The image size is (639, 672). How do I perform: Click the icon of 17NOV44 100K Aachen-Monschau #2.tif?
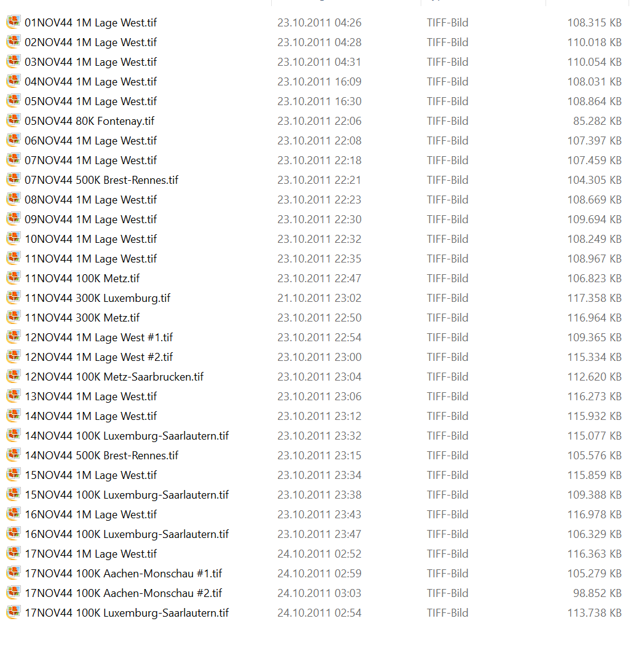pos(14,593)
